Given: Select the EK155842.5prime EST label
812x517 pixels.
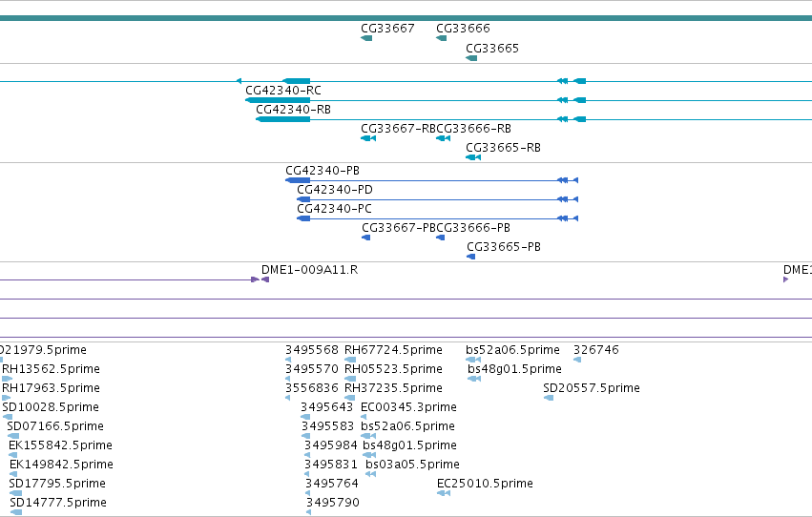Looking at the screenshot, I should [60, 446].
